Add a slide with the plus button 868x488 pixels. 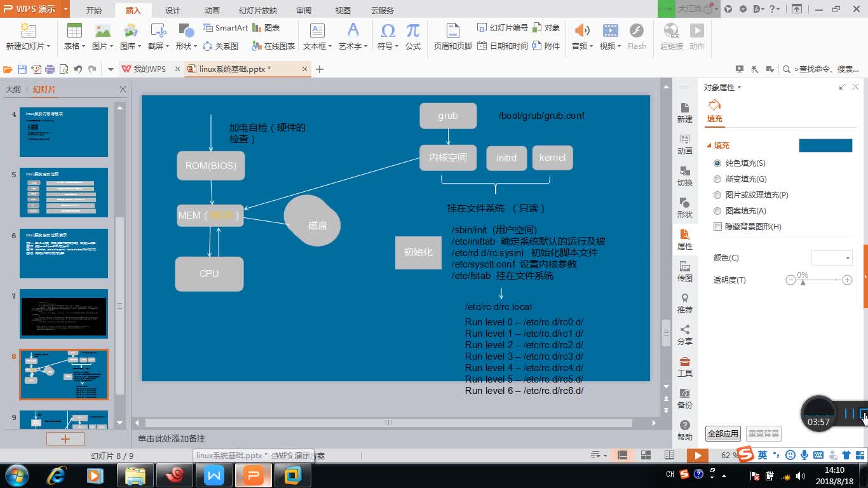65,439
